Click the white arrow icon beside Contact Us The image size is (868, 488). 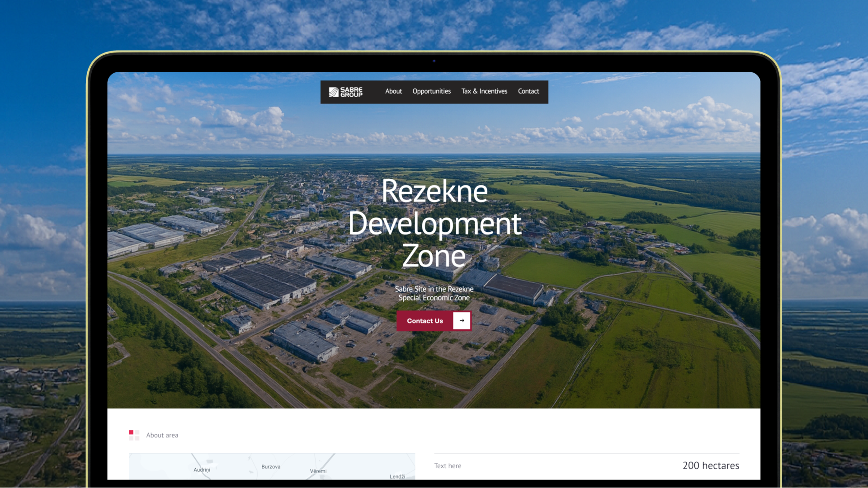pos(462,321)
